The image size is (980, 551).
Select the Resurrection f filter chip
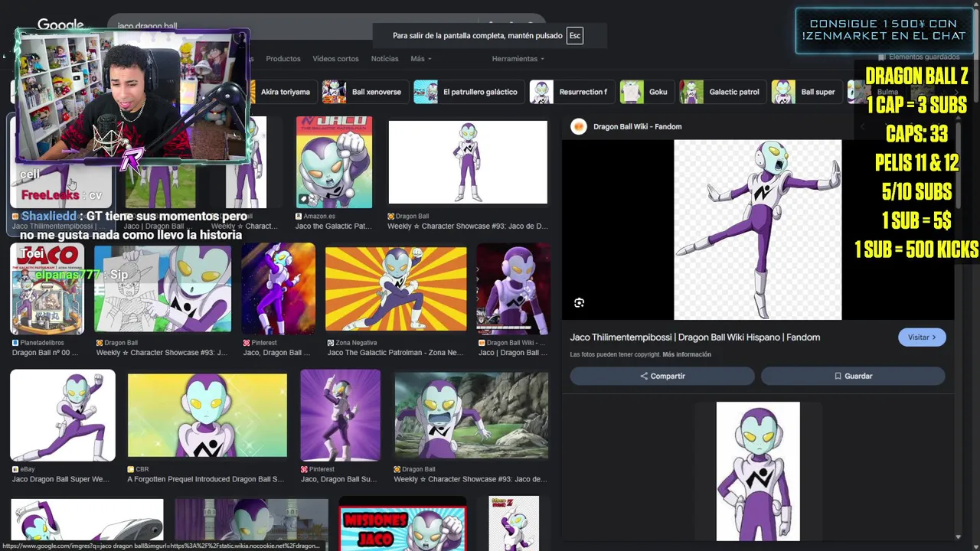(x=570, y=92)
